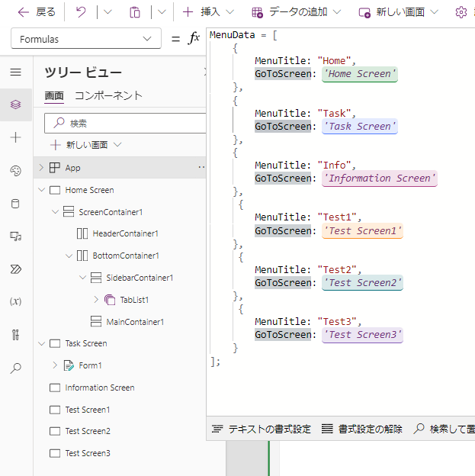This screenshot has width=475, height=476.
Task: Switch to the コンポーネント tab
Action: pyautogui.click(x=108, y=96)
